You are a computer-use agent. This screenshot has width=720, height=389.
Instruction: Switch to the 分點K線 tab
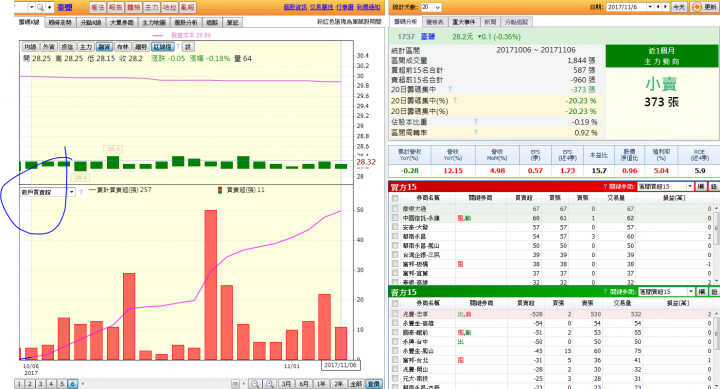click(x=91, y=23)
